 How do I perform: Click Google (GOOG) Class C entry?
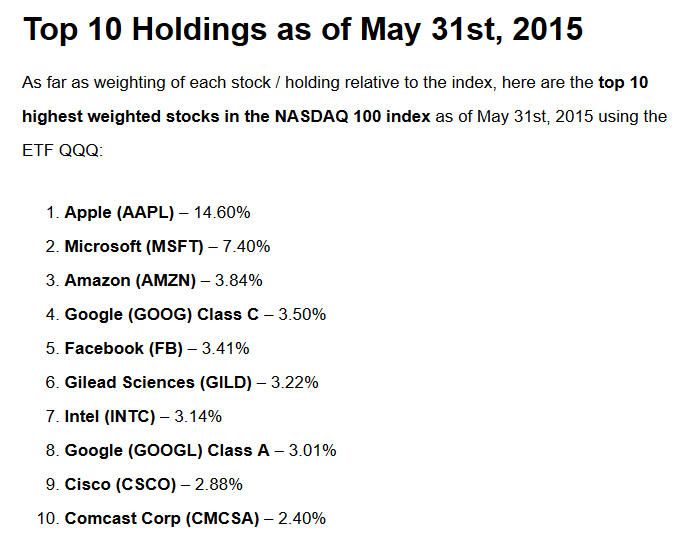[161, 314]
